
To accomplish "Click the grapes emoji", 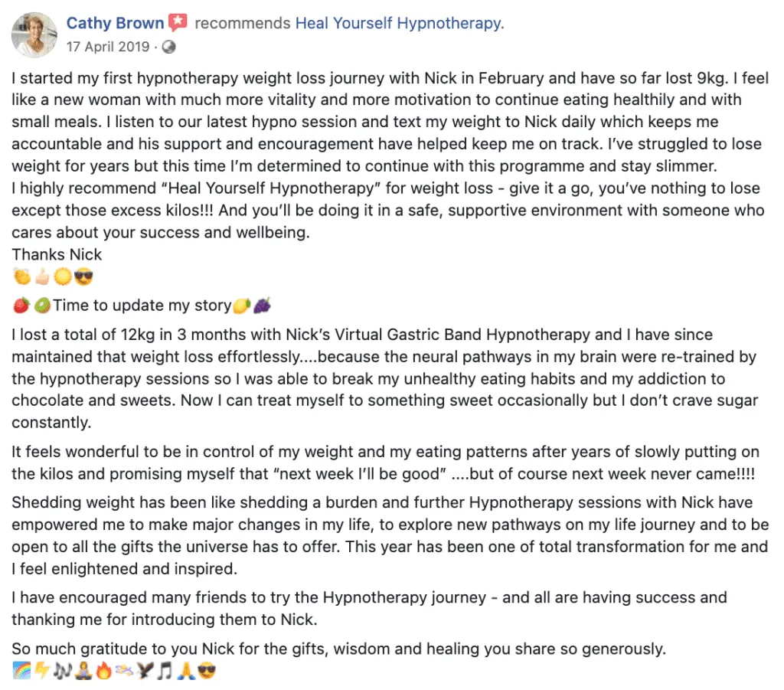I will (263, 305).
